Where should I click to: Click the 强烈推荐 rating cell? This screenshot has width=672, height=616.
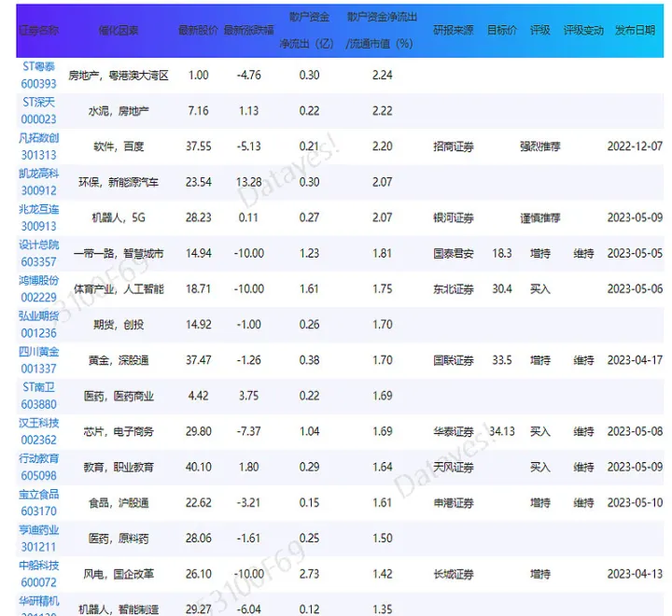click(x=540, y=147)
